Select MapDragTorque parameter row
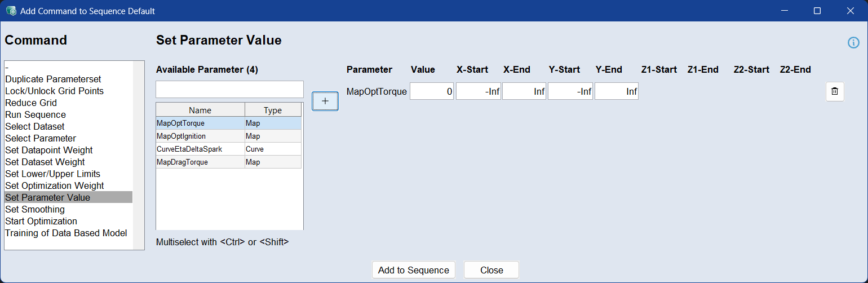This screenshot has height=283, width=868. click(182, 162)
